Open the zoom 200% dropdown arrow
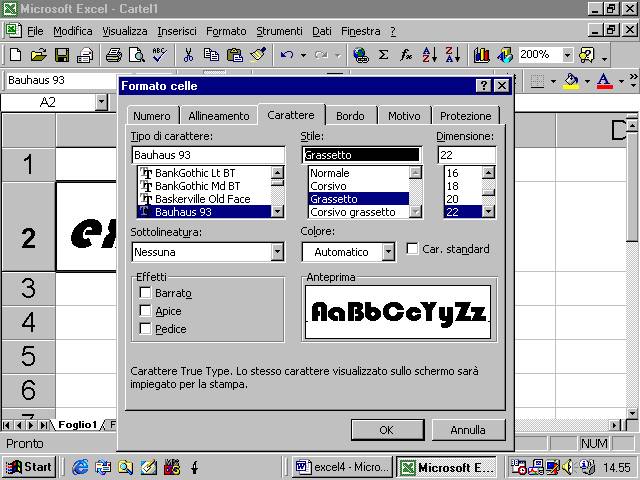This screenshot has height=480, width=640. (x=567, y=55)
